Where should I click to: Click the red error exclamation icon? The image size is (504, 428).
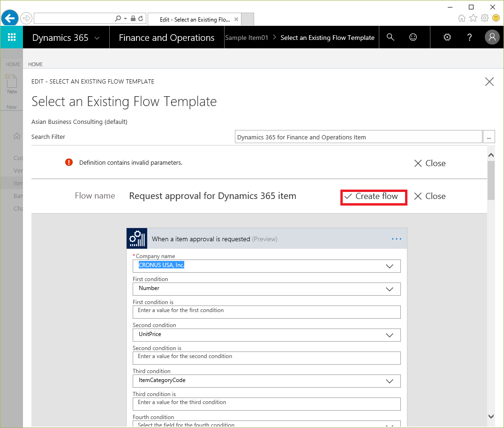pyautogui.click(x=69, y=162)
